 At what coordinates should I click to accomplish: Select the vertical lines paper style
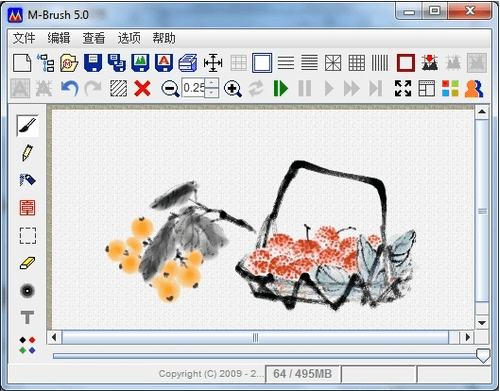[x=380, y=63]
